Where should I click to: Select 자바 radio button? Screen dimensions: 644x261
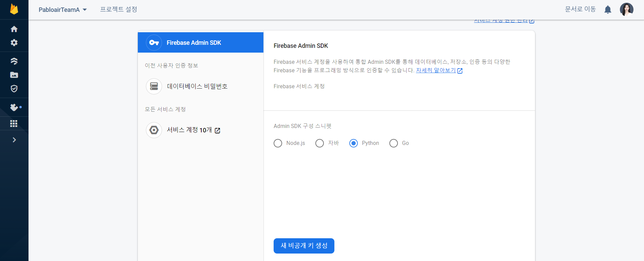tap(319, 143)
